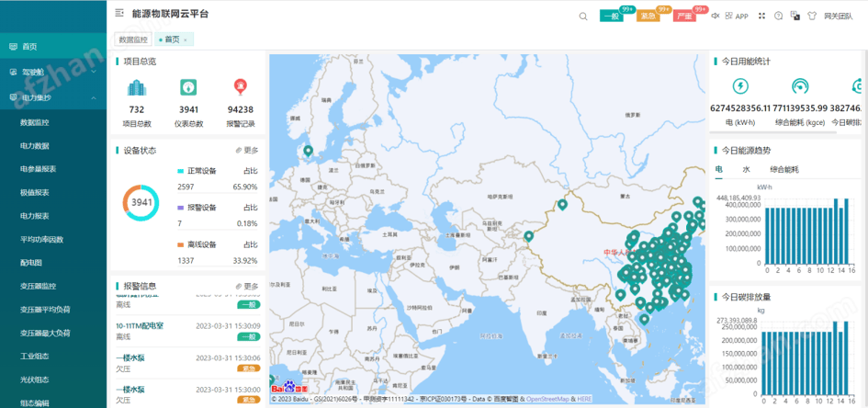Close the 首页 tab

click(185, 40)
